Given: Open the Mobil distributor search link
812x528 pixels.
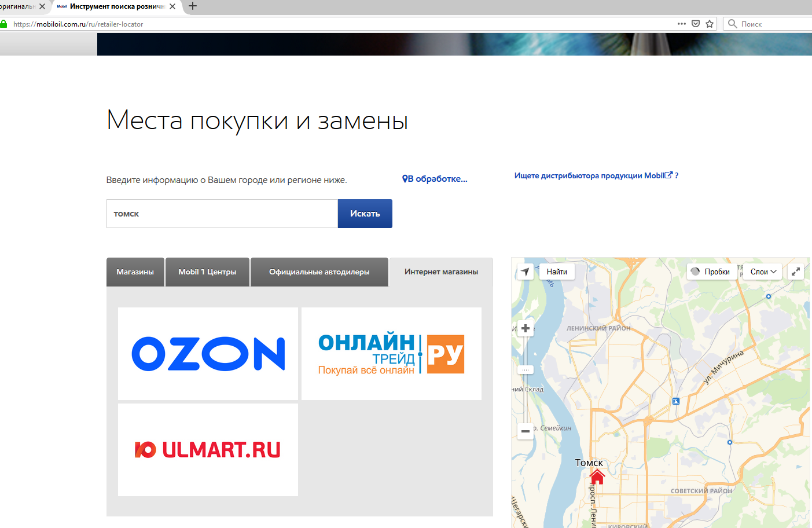Looking at the screenshot, I should pyautogui.click(x=596, y=175).
